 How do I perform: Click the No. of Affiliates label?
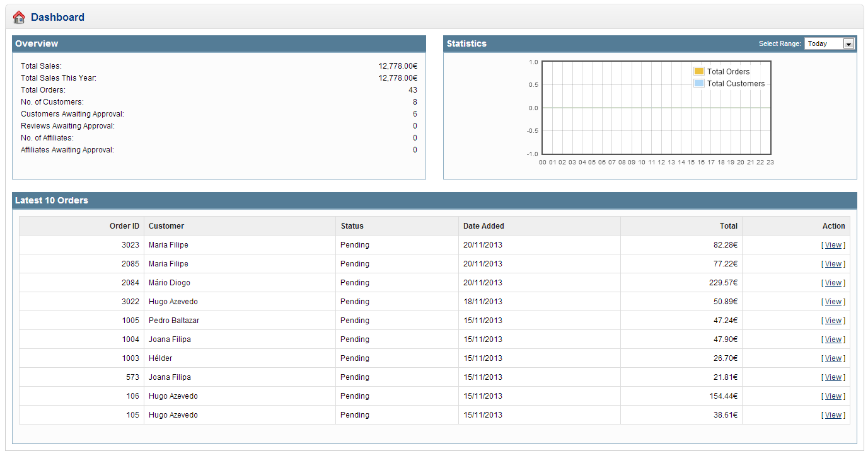pos(47,138)
